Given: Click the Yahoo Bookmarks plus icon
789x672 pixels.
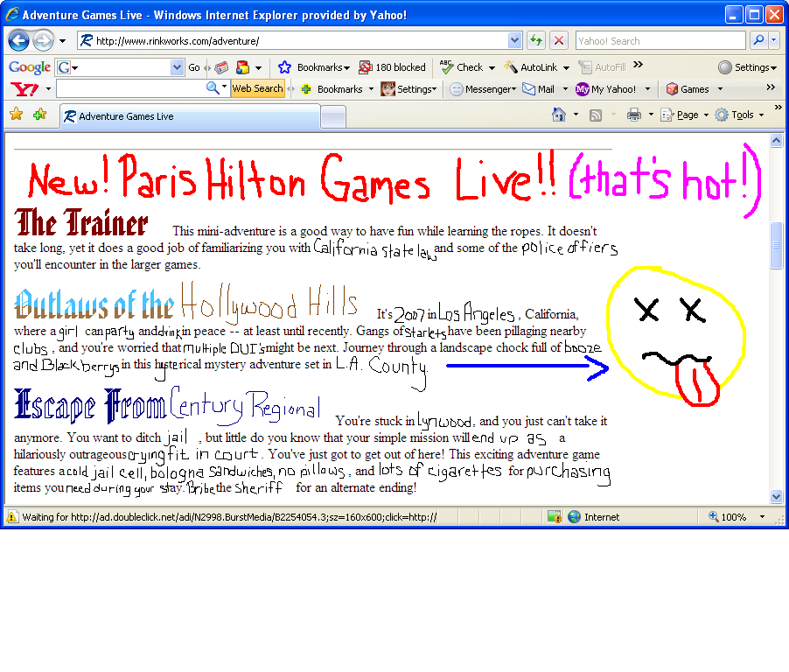Looking at the screenshot, I should [x=306, y=89].
